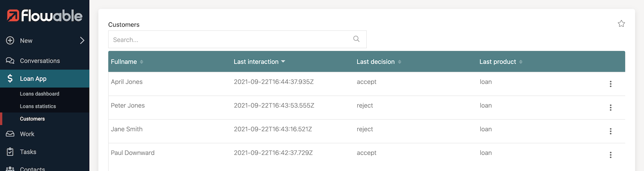Open the Contacts people icon
This screenshot has width=644, height=171.
pos(10,169)
